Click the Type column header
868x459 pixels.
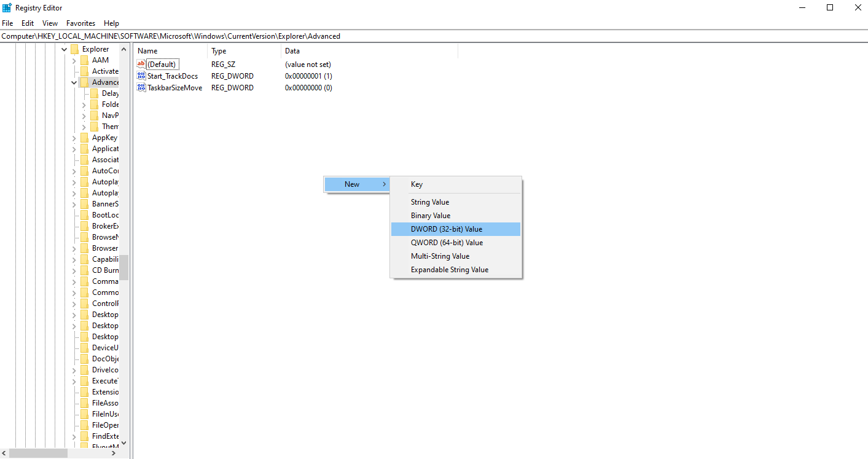pos(244,51)
